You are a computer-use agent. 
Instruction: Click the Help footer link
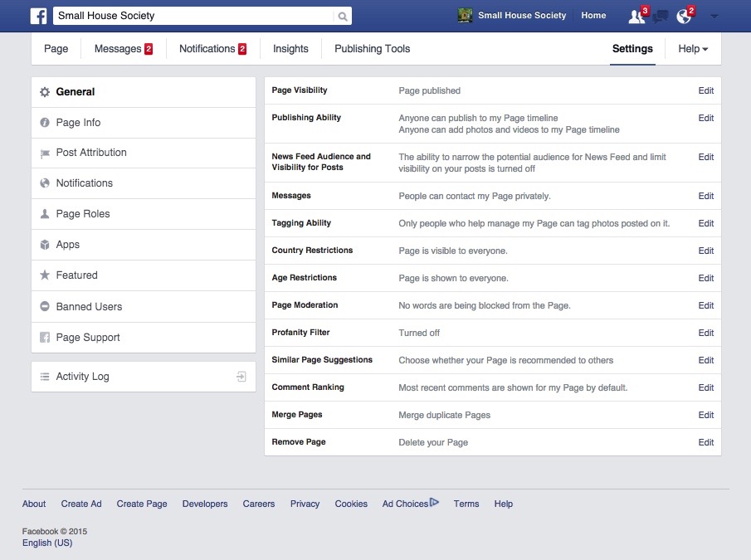(x=504, y=504)
